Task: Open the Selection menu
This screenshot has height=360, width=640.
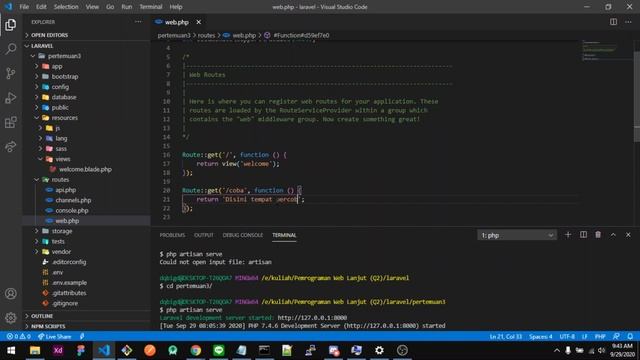Action: [x=66, y=7]
